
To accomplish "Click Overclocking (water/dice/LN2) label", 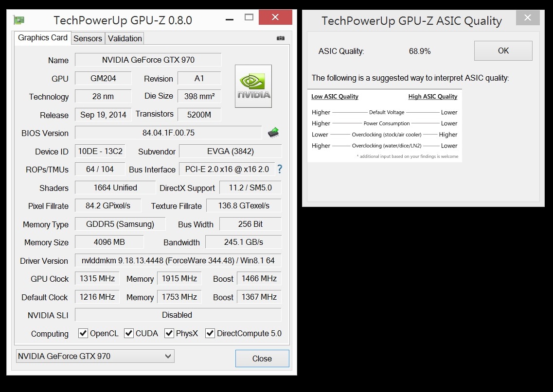I will (x=387, y=145).
